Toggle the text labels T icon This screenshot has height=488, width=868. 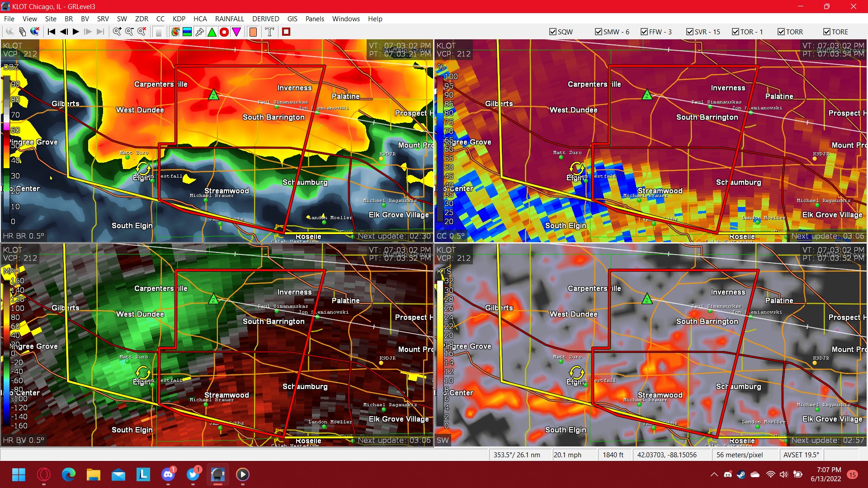[x=269, y=32]
